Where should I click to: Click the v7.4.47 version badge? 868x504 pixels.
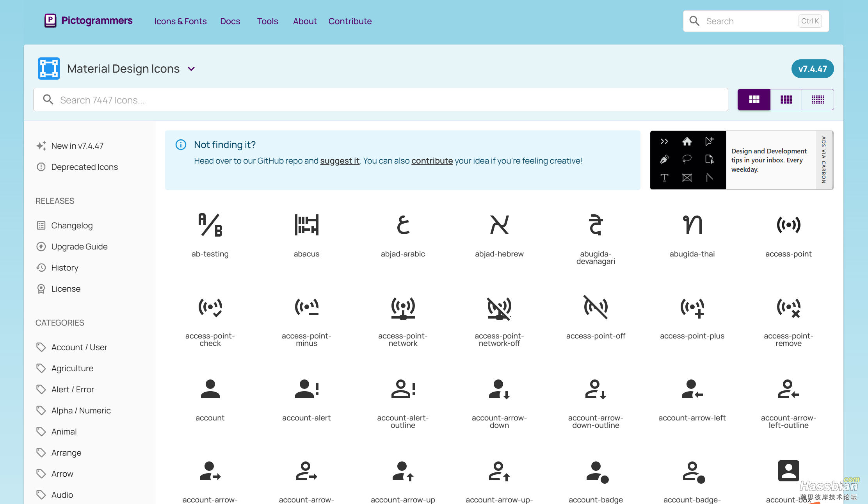[x=813, y=69]
